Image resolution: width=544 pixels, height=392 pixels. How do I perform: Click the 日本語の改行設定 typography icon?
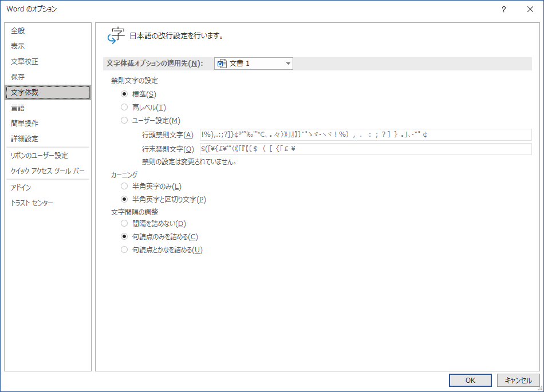pos(116,35)
